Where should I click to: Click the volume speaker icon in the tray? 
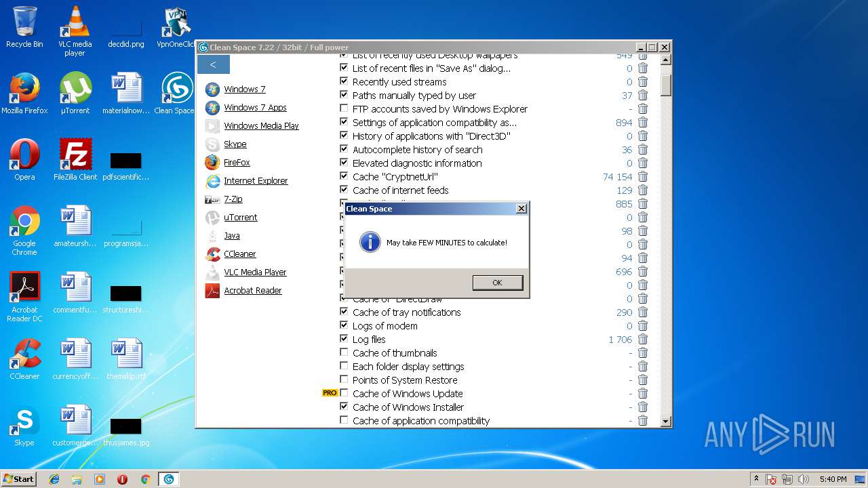tap(804, 479)
